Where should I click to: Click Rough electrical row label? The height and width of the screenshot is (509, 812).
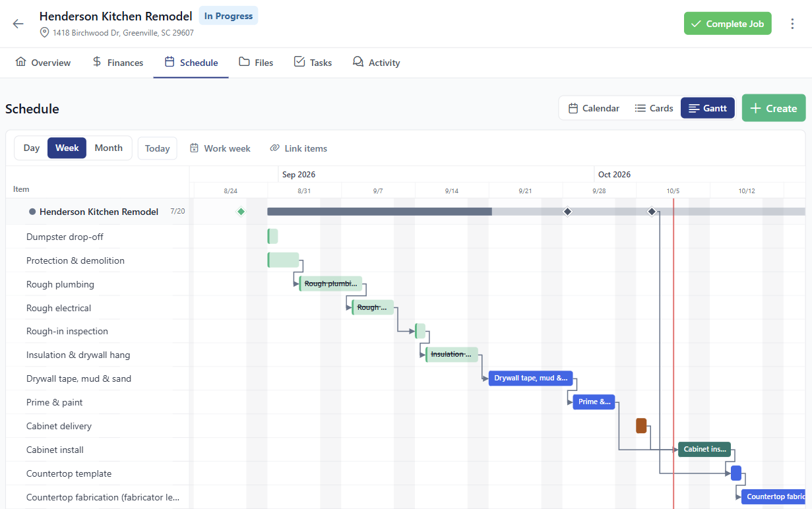pos(59,308)
